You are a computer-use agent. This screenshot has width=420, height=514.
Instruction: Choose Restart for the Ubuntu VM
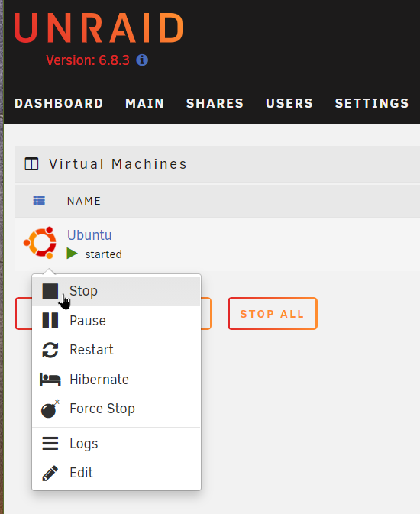point(116,350)
